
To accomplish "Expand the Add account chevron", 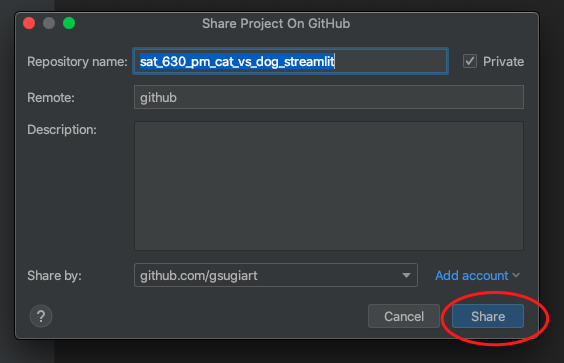I will (516, 276).
